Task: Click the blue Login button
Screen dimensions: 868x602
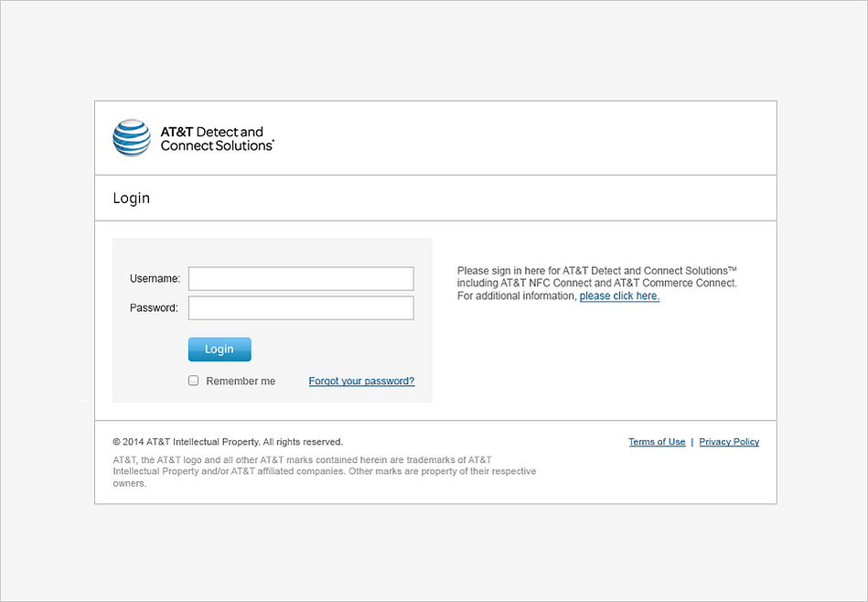Action: coord(220,349)
